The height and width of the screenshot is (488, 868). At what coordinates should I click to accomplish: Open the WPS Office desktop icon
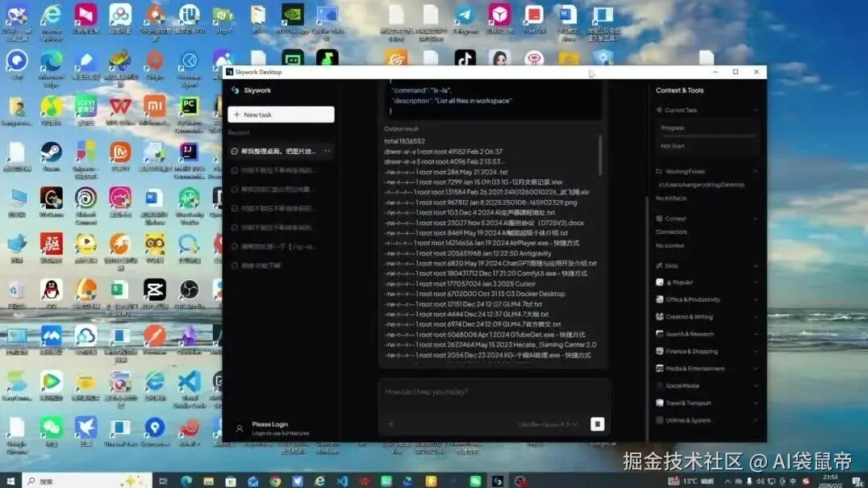coord(120,111)
